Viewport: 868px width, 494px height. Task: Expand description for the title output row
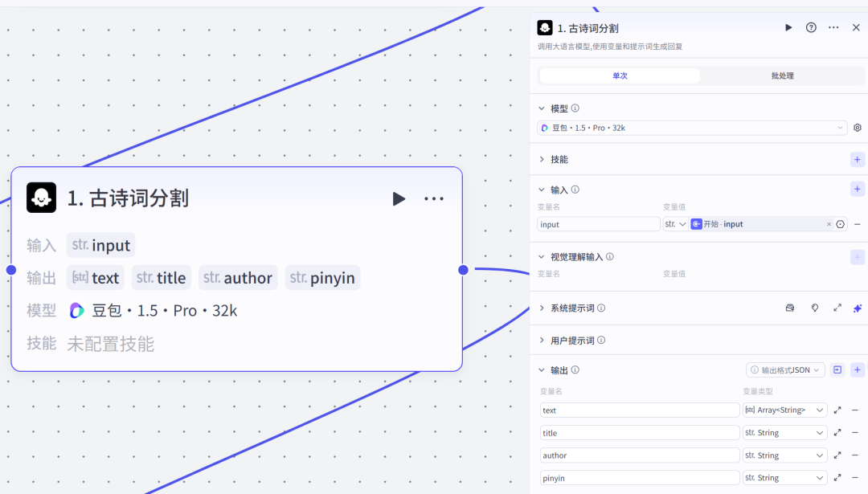pos(837,433)
